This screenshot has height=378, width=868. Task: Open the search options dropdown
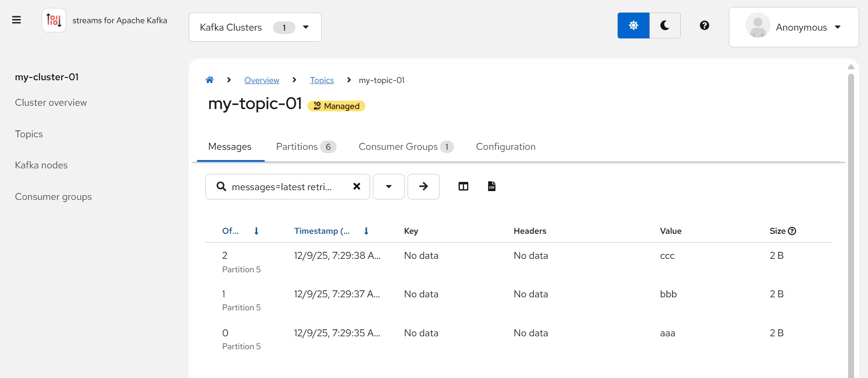point(389,186)
